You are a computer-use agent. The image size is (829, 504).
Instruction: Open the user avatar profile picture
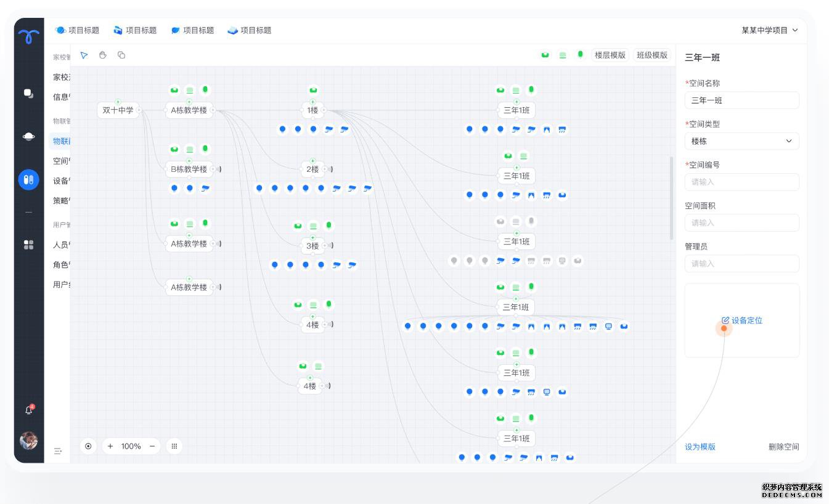[29, 441]
